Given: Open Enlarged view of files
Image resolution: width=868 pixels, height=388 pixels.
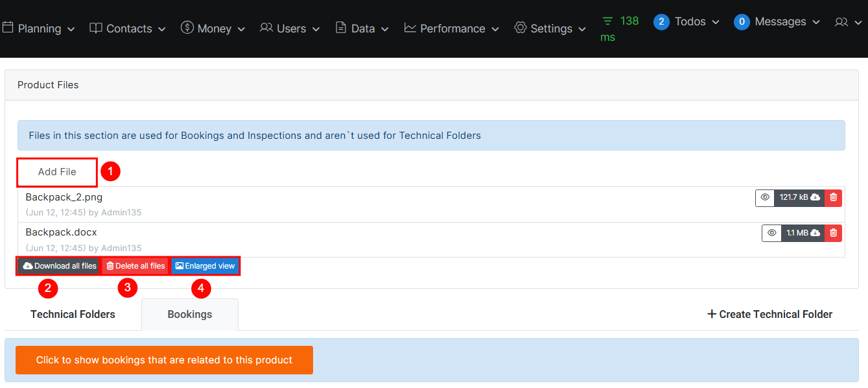Looking at the screenshot, I should point(205,266).
